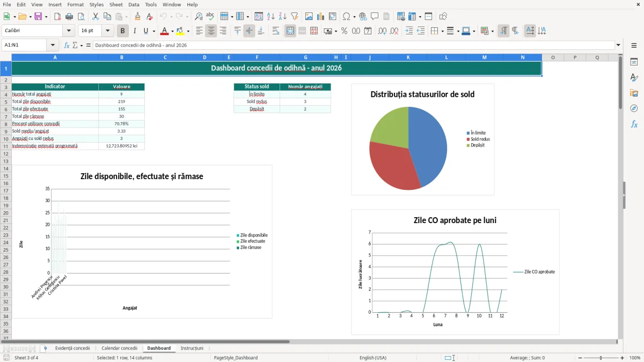Open the sidebar Navigator compass
The image size is (644, 362).
coord(634,109)
